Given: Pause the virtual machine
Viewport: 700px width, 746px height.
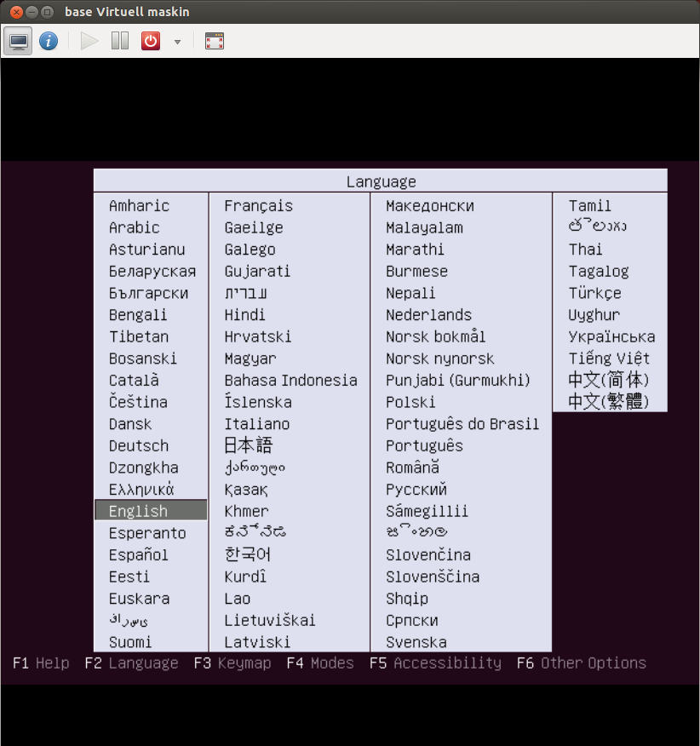Looking at the screenshot, I should (x=120, y=41).
